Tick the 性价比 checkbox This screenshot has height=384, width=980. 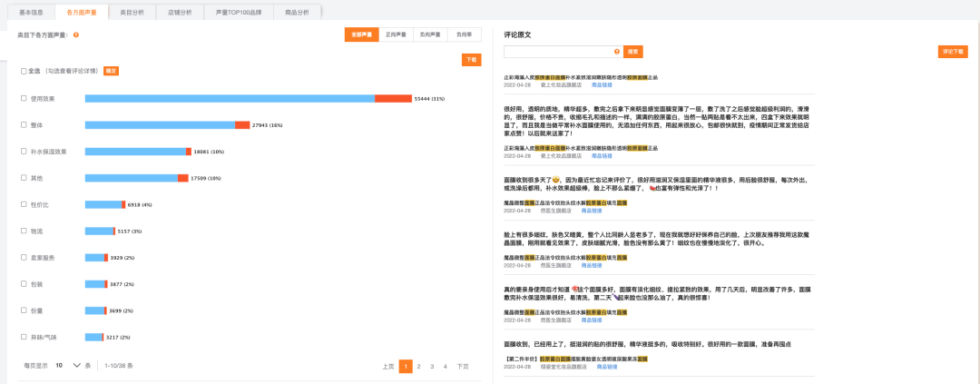click(x=24, y=204)
